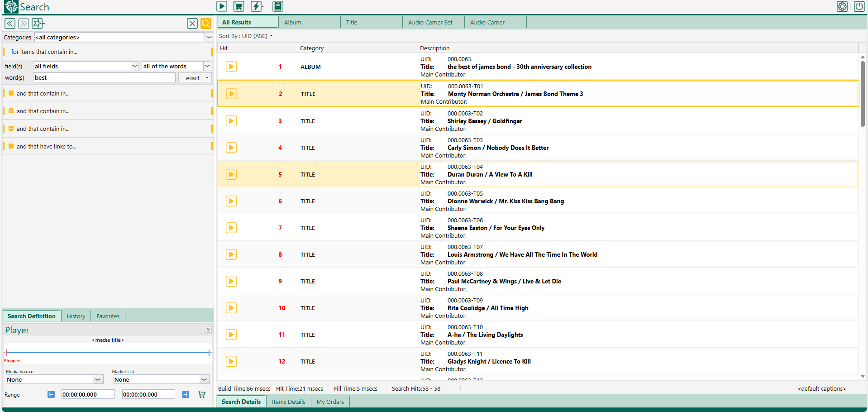
Task: Open the Sort By UID (ASC) dropdown
Action: pyautogui.click(x=246, y=36)
